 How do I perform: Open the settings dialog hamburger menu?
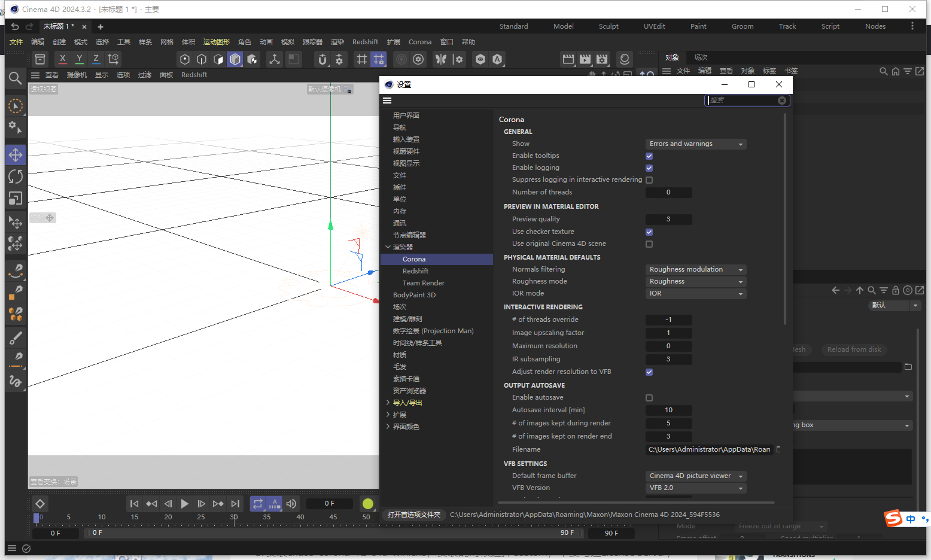click(x=387, y=101)
